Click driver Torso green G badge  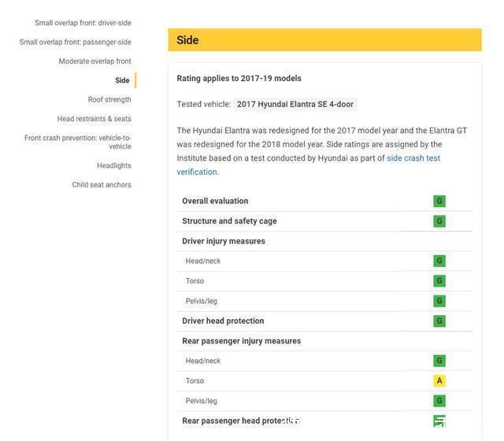point(439,281)
